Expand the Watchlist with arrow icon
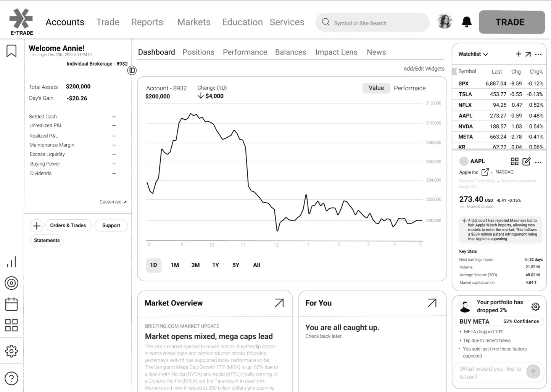Viewport: 551px width, 392px height. tap(528, 54)
